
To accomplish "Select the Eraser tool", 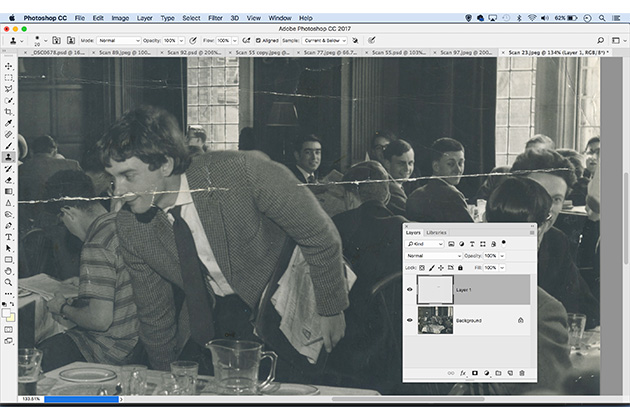I will (x=8, y=180).
